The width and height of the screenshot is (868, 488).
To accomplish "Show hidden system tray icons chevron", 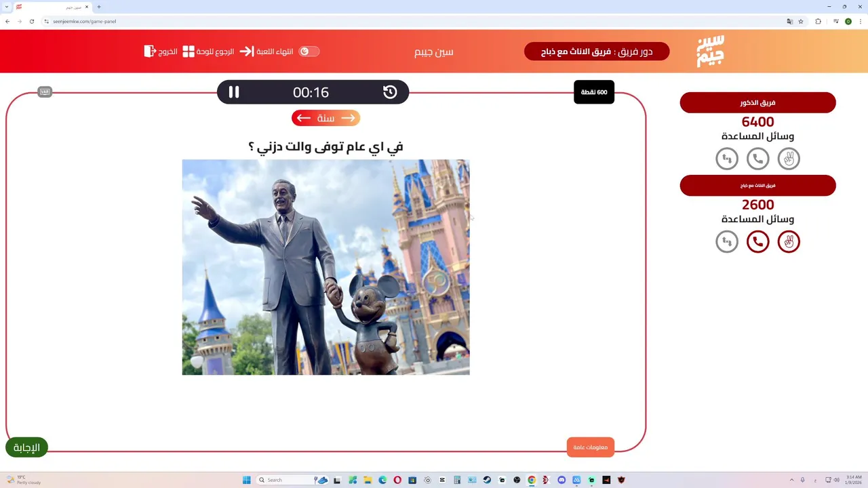I will point(791,480).
